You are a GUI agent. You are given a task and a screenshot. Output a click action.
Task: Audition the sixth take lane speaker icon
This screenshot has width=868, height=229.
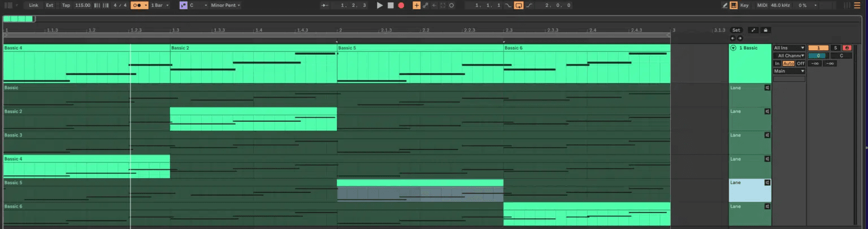coord(767,206)
